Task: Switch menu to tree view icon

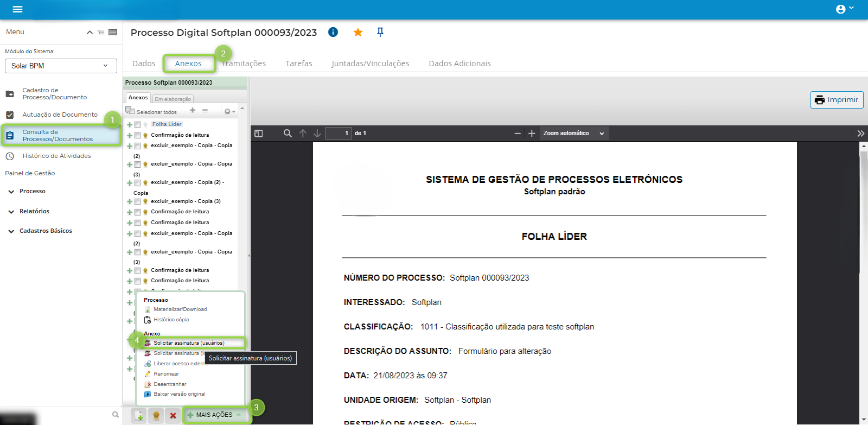Action: [101, 32]
